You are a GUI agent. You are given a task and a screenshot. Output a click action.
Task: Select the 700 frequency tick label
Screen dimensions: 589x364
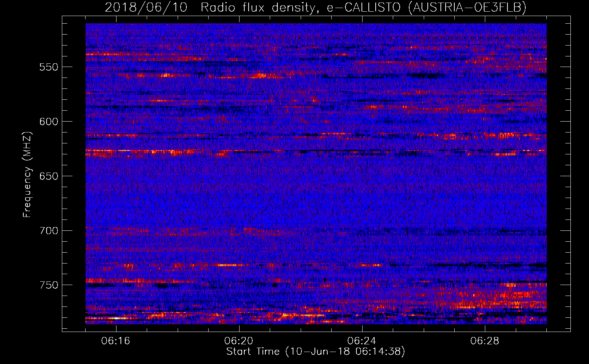pos(49,231)
